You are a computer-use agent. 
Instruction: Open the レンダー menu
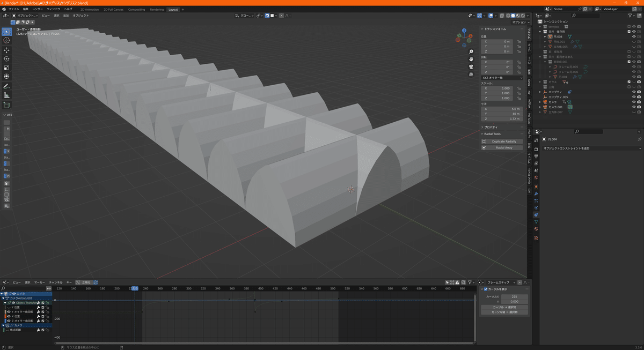38,9
